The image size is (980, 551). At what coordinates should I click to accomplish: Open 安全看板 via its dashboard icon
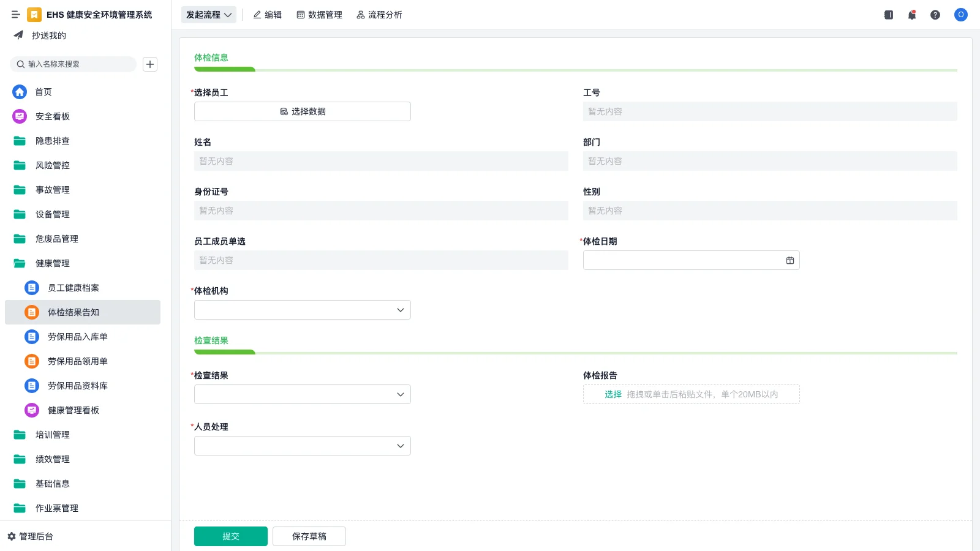20,116
